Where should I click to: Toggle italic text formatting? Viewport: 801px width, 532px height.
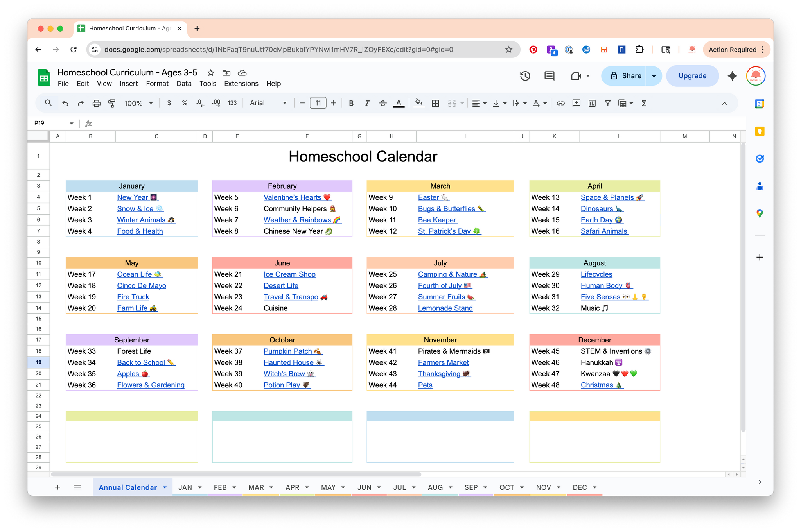tap(367, 103)
